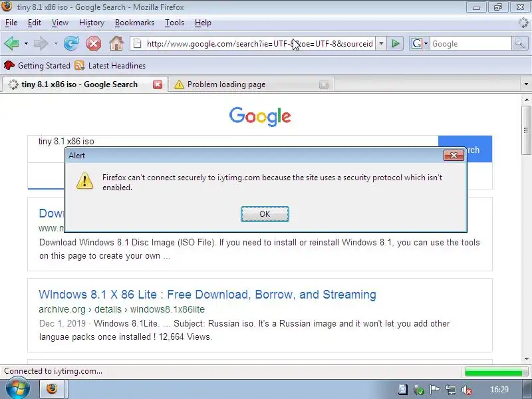
Task: Open the Edit menu
Action: coord(35,23)
